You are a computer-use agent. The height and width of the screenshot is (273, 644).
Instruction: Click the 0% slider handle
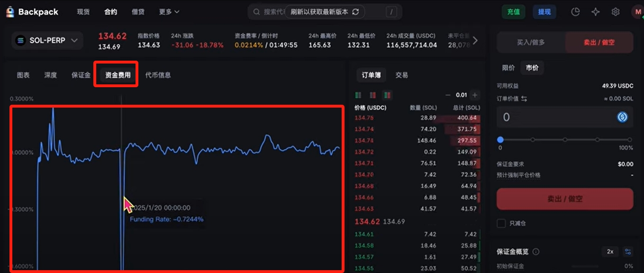tap(500, 140)
